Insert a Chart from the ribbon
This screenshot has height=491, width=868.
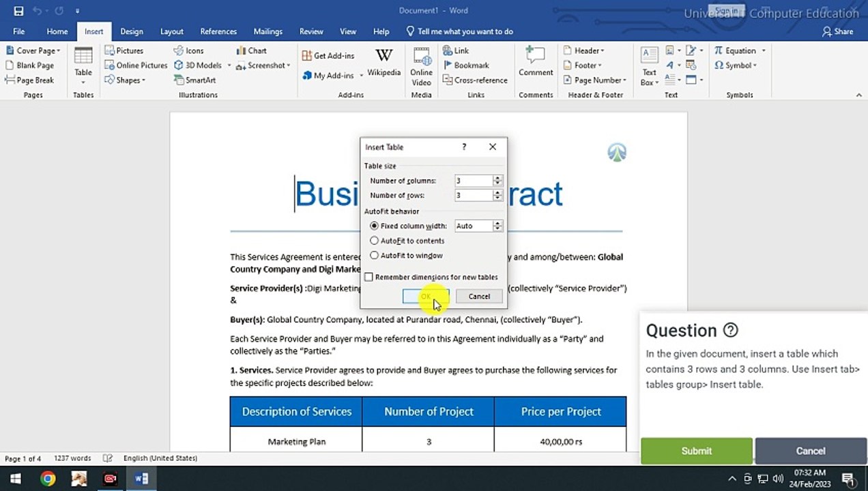[251, 50]
